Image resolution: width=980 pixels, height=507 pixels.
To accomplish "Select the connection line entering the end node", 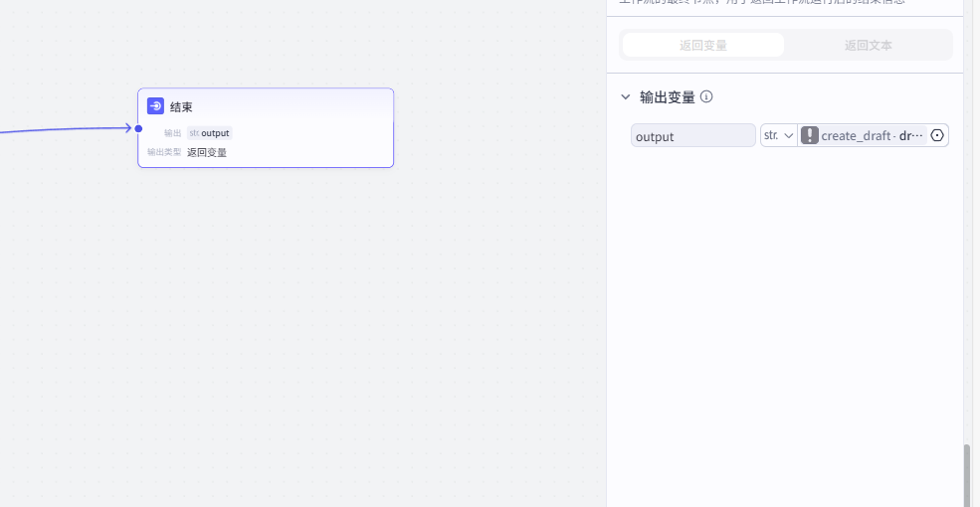I will (x=60, y=129).
